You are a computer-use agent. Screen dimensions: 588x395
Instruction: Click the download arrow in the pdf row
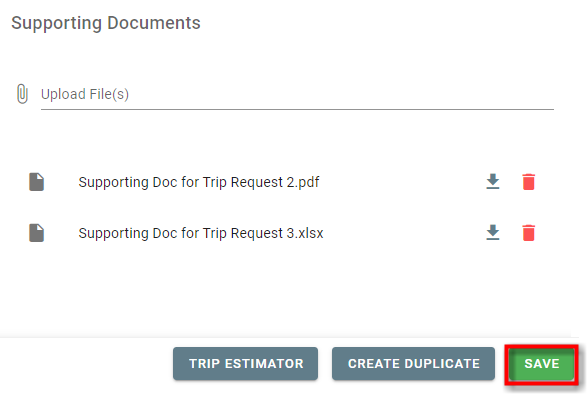(493, 182)
